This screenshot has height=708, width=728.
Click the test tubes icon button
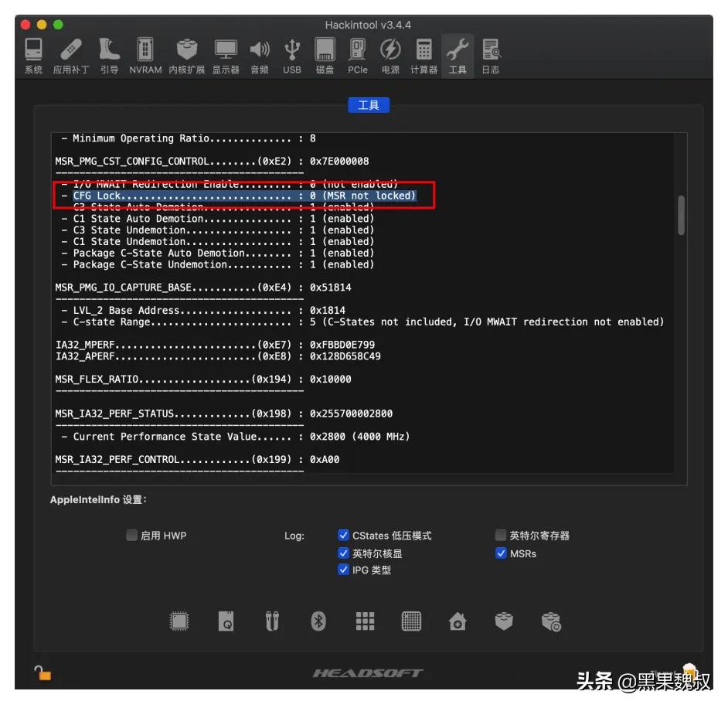[272, 621]
